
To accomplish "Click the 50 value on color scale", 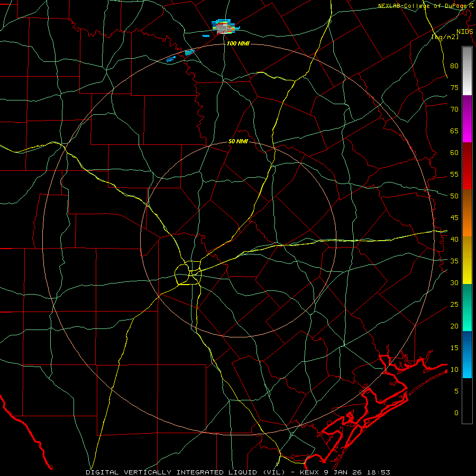I will click(x=454, y=196).
